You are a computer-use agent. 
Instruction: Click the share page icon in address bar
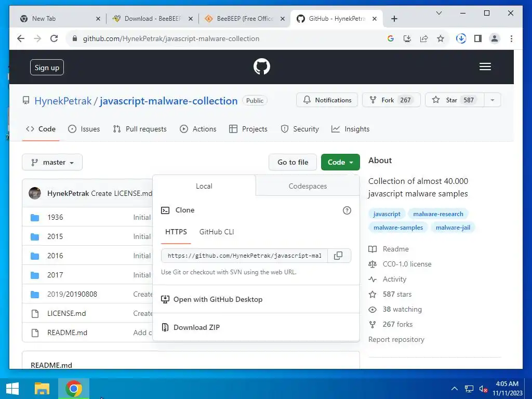(424, 38)
